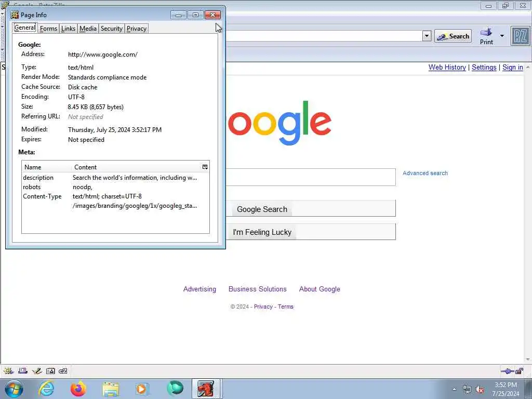The height and width of the screenshot is (399, 532).
Task: Click the column picker icon in Meta table
Action: (205, 167)
